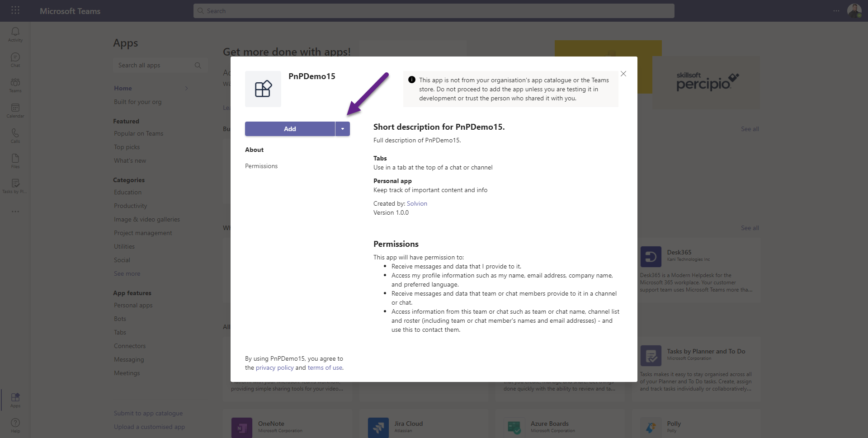Filter by Personal apps
Image resolution: width=868 pixels, height=438 pixels.
pos(133,305)
